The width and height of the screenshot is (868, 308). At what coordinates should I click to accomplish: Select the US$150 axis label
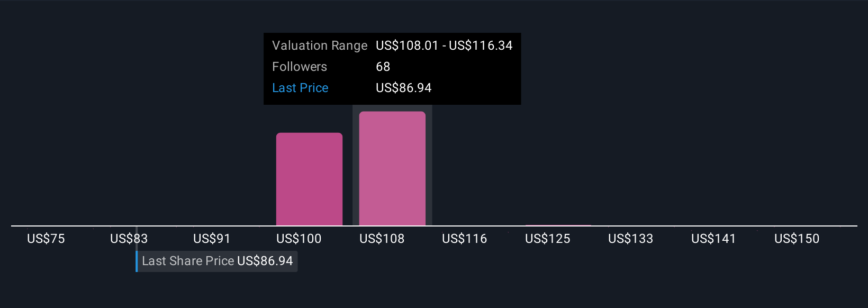[797, 239]
